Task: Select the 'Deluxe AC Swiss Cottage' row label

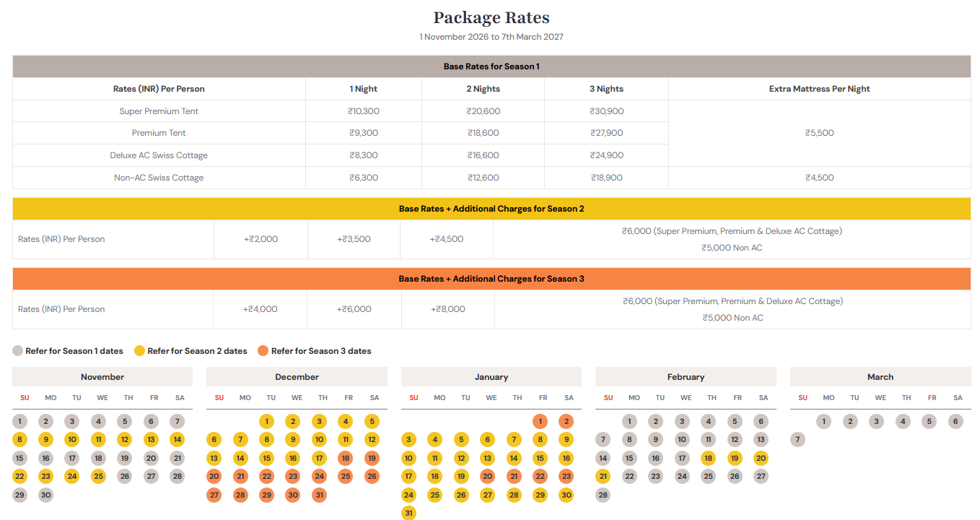Action: click(159, 155)
